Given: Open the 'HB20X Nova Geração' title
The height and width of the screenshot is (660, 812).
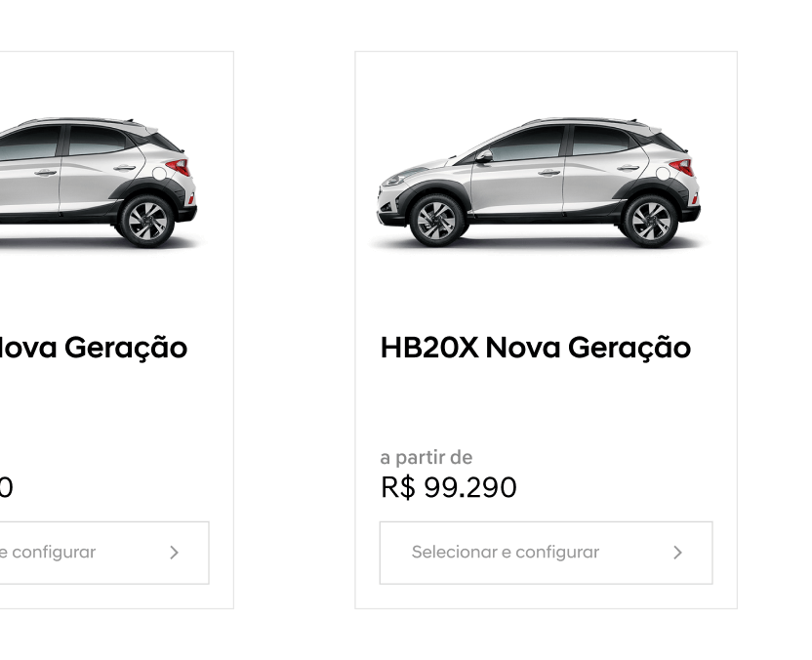Looking at the screenshot, I should pos(535,348).
